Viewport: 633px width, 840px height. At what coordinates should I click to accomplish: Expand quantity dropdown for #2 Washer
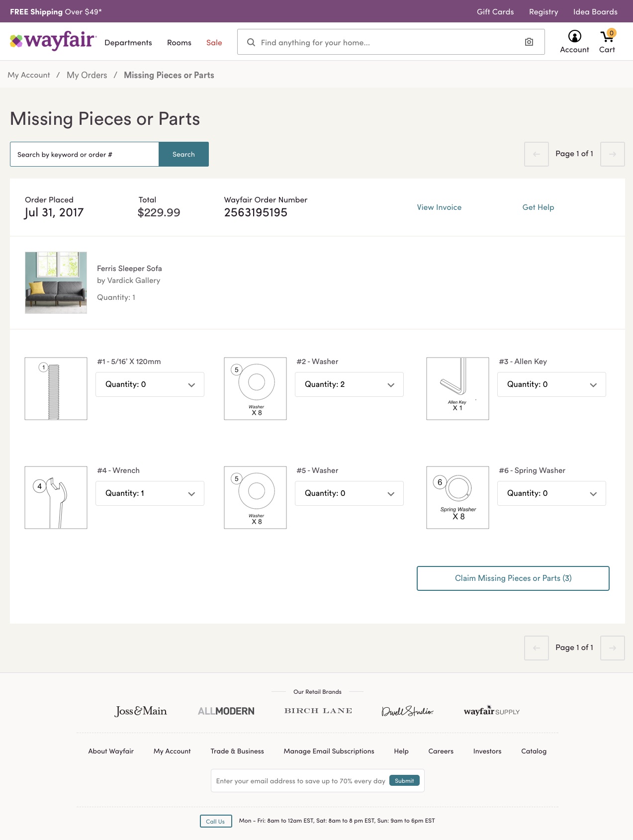point(349,384)
